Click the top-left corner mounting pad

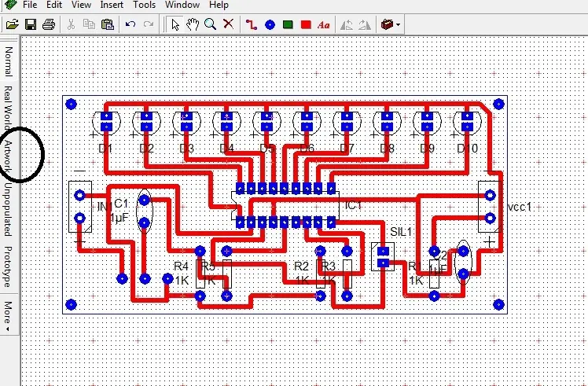point(72,104)
